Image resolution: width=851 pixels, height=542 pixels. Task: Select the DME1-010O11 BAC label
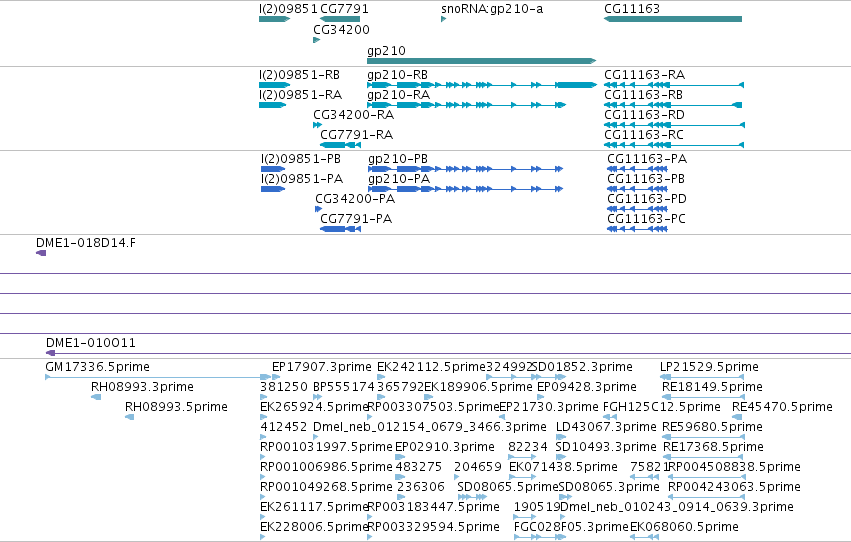click(91, 343)
